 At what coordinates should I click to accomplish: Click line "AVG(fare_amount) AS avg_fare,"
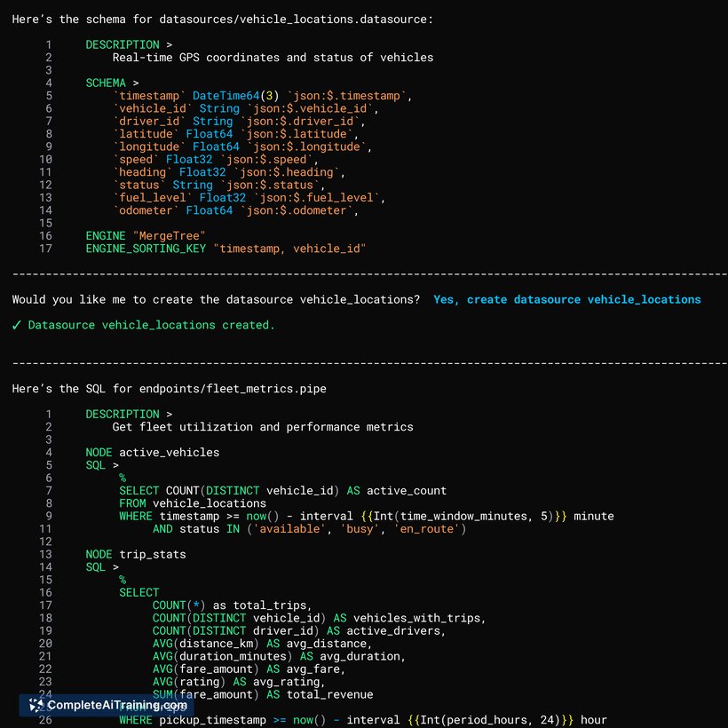pyautogui.click(x=249, y=669)
